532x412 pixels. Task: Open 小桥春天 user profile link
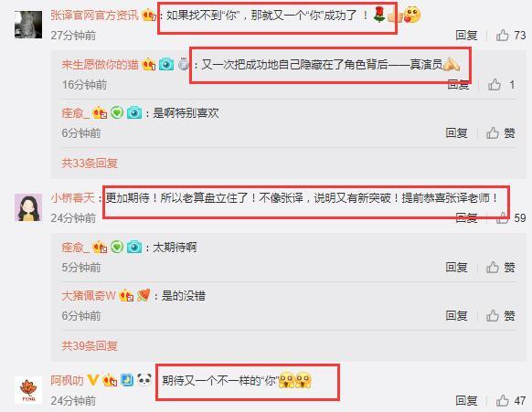click(x=72, y=197)
